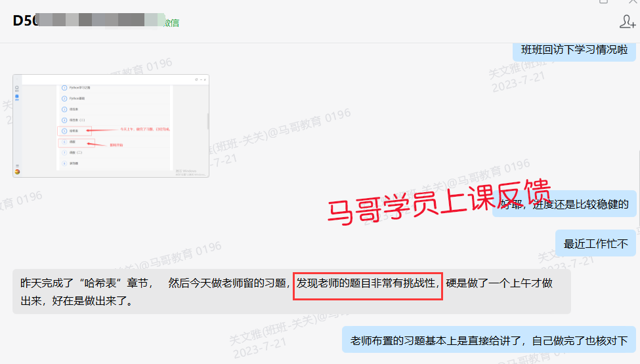Viewport: 640px width, 364px height.
Task: Click the add member icon at top right
Action: 626,22
